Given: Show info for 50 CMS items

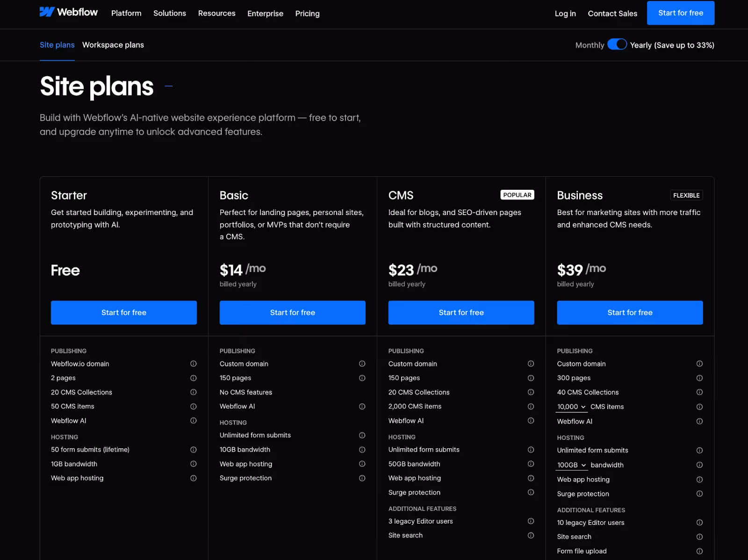Looking at the screenshot, I should click(x=194, y=407).
